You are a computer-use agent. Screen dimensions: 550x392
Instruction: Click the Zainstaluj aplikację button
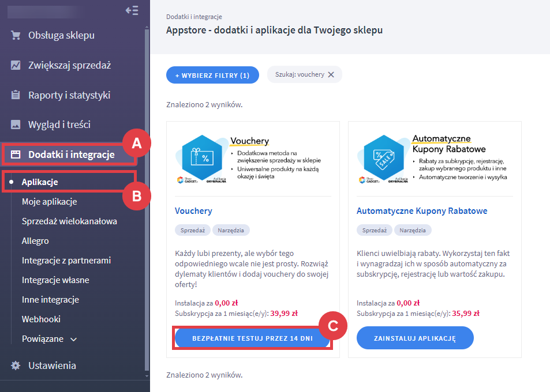(x=415, y=338)
